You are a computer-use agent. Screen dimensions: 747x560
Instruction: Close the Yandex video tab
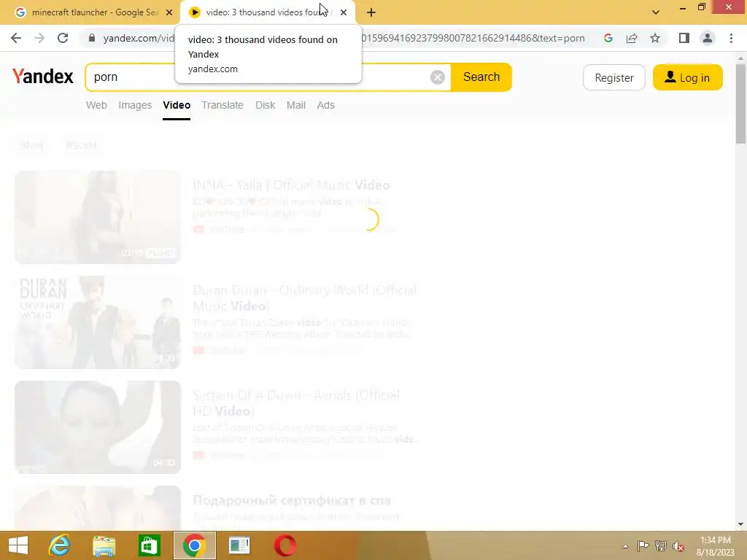tap(344, 12)
